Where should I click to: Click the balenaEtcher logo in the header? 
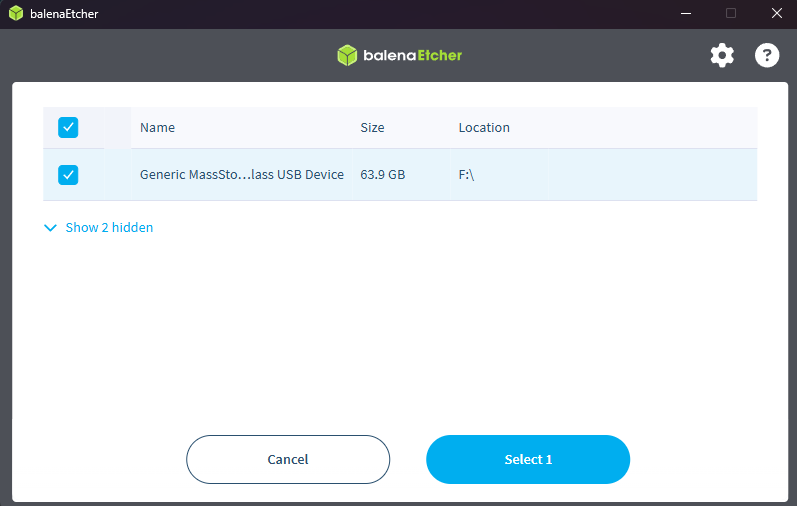(399, 55)
